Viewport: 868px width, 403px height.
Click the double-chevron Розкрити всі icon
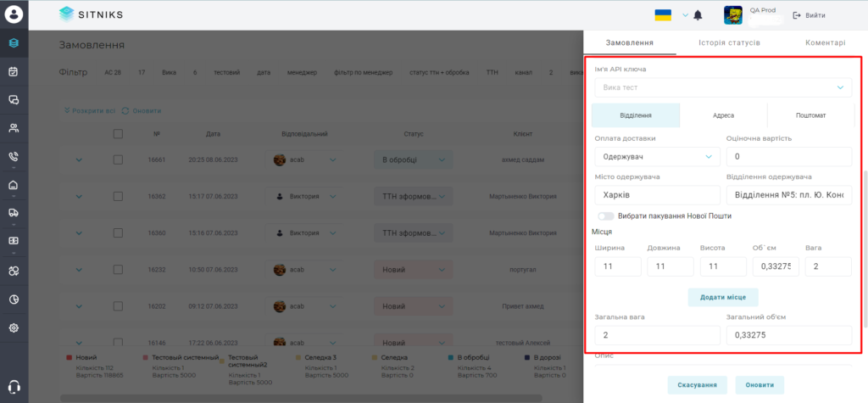(x=68, y=111)
